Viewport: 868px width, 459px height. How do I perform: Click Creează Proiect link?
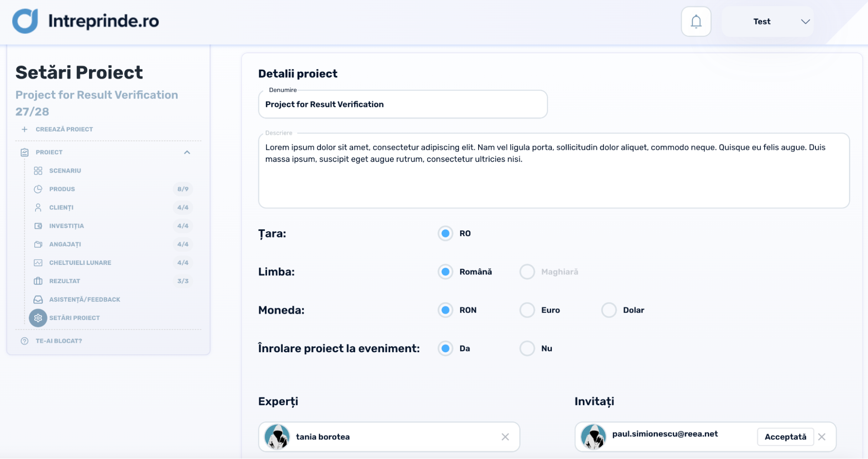[64, 129]
